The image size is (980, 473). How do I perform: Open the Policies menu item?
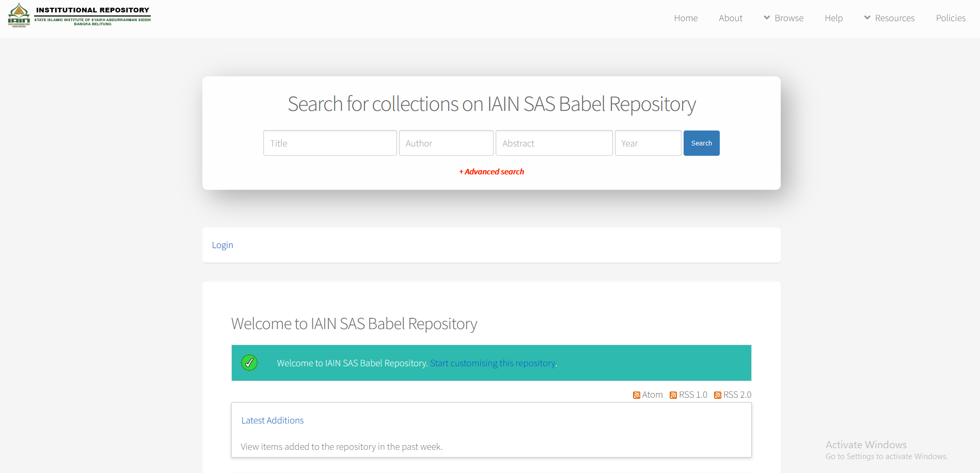point(951,18)
